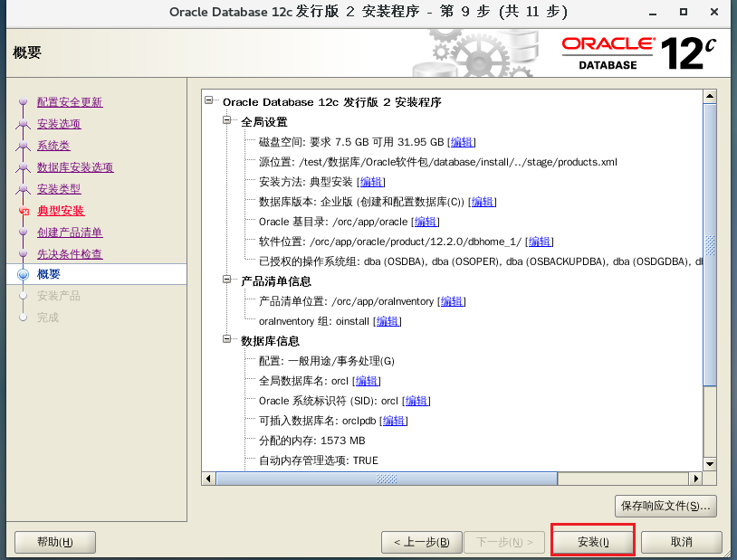Click the 帮助(H) button
The height and width of the screenshot is (560, 737).
pos(55,542)
